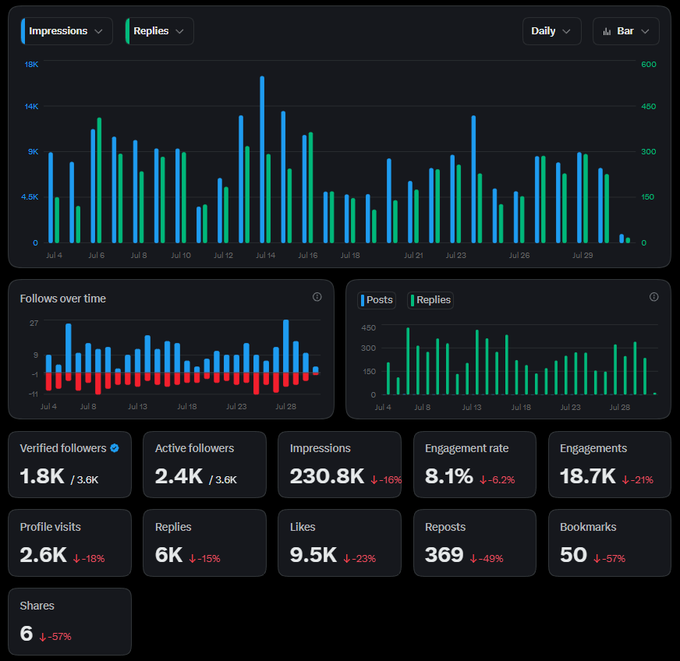Screen dimensions: 680x661
Task: Open info icon on Posts/Replies chart
Action: tap(654, 297)
